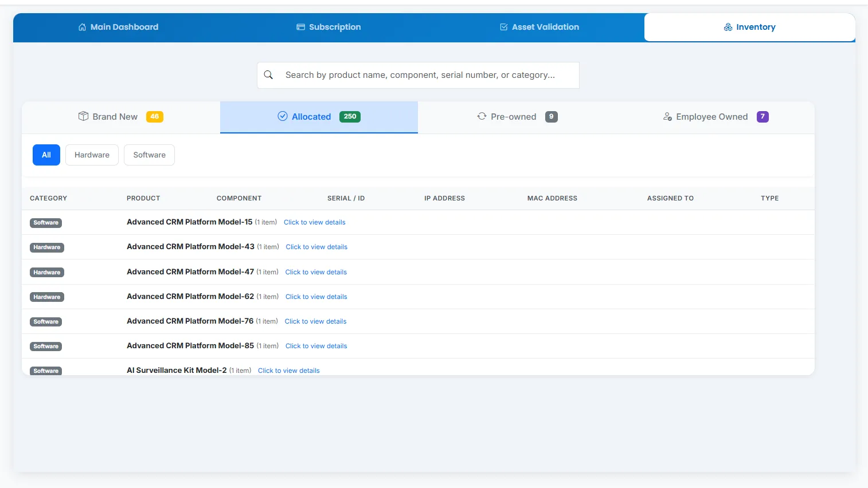The height and width of the screenshot is (488, 868).
Task: Click Hardware badge on Model-43 row
Action: (47, 247)
